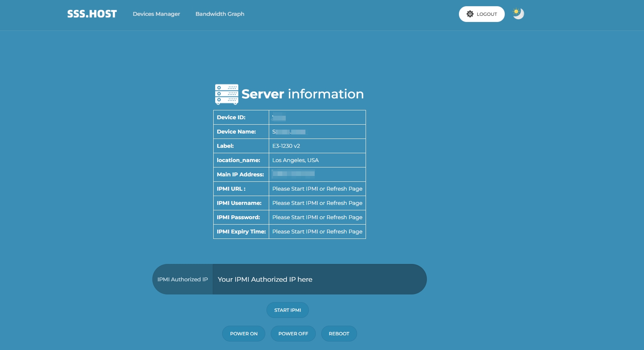Image resolution: width=644 pixels, height=350 pixels.
Task: Click the POWER ON button
Action: click(244, 333)
